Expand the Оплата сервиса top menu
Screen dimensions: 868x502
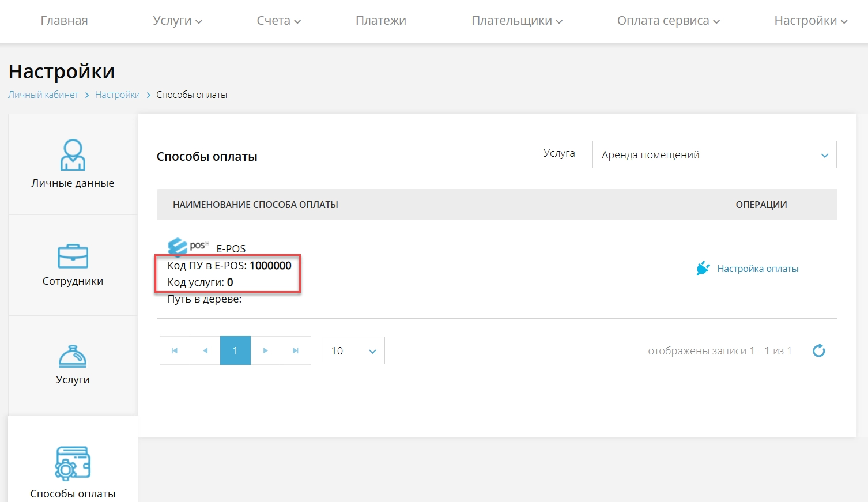[669, 21]
